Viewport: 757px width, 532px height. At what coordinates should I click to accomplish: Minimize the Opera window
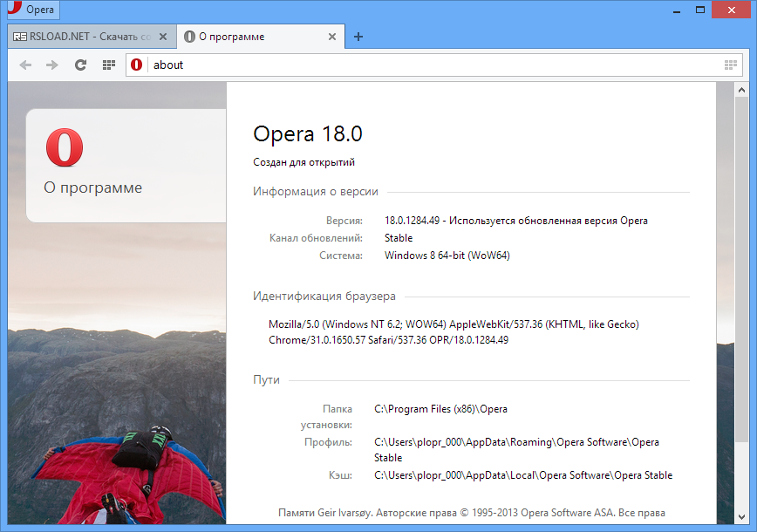(x=677, y=10)
